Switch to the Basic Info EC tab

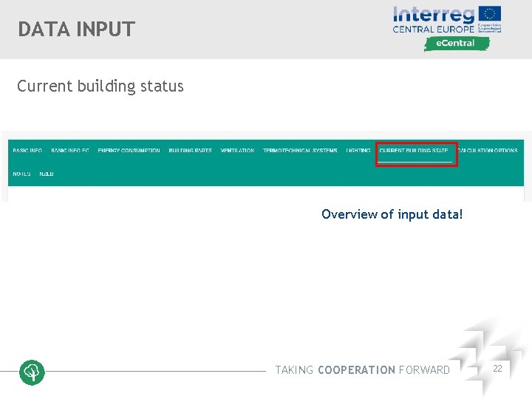tap(70, 150)
